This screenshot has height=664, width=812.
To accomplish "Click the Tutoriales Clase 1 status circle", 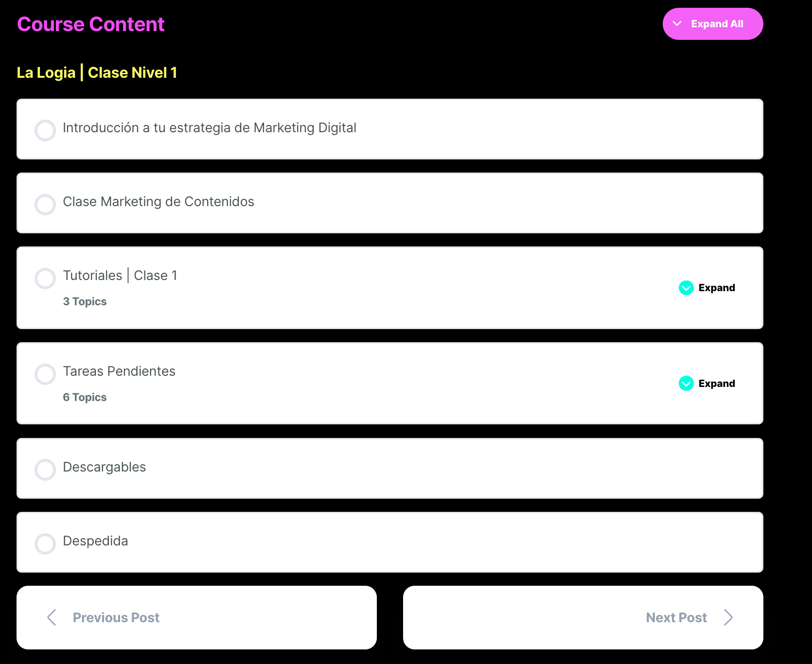I will click(x=45, y=278).
